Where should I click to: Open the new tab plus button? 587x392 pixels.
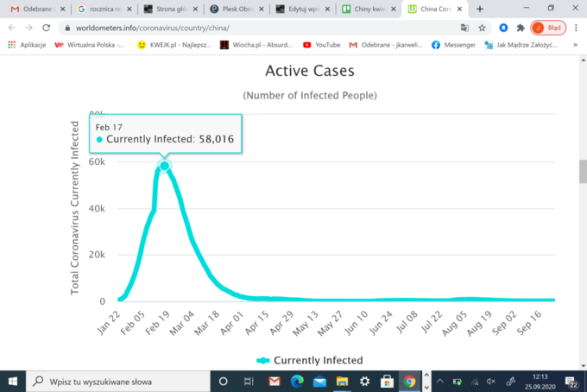(x=480, y=9)
